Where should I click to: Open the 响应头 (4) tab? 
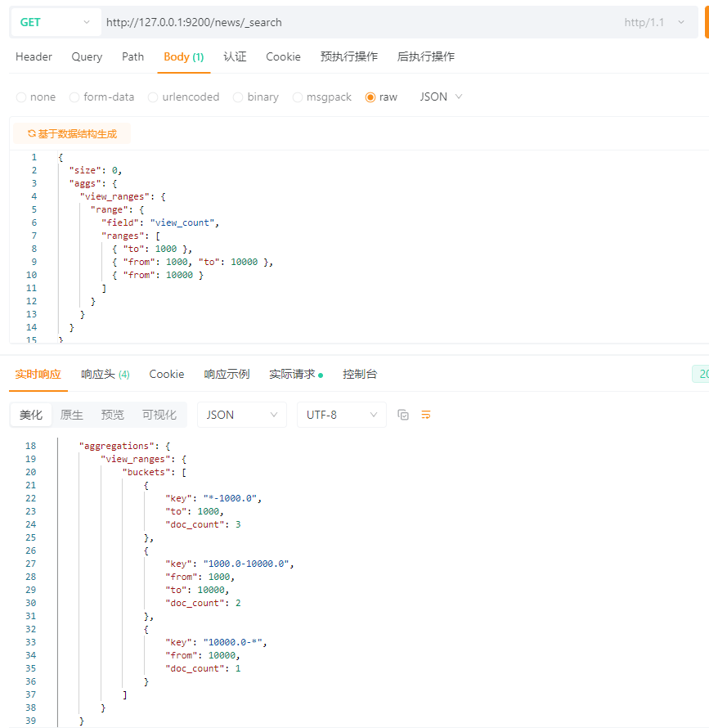point(105,374)
